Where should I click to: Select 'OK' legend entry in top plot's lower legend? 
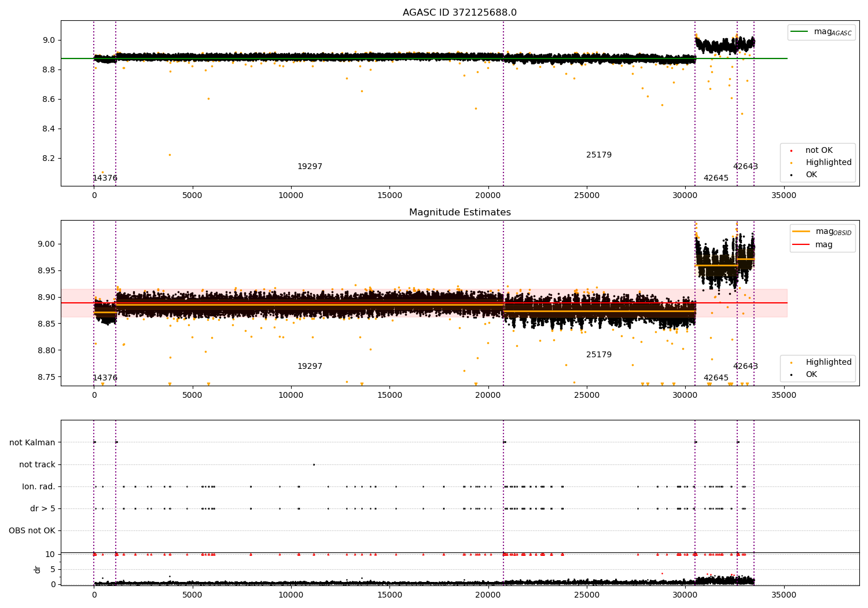[811, 175]
